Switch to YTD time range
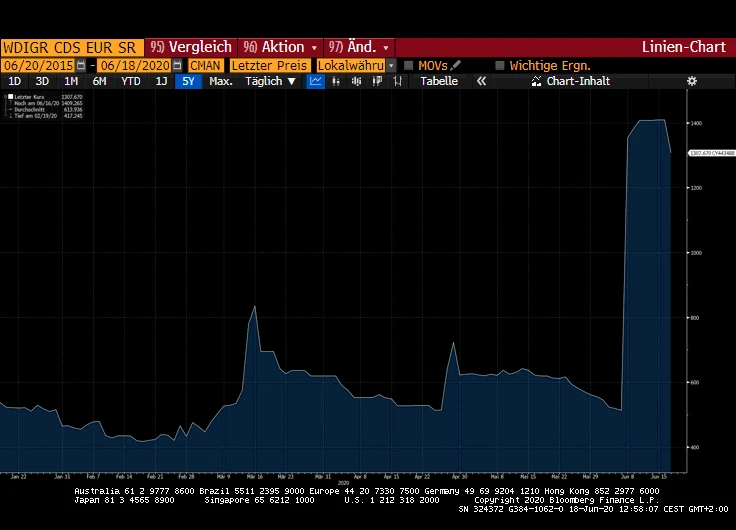This screenshot has width=736, height=530. (x=130, y=81)
